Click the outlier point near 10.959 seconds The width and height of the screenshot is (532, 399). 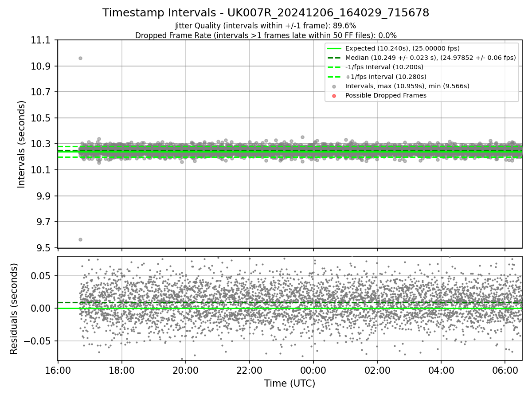tap(80, 58)
